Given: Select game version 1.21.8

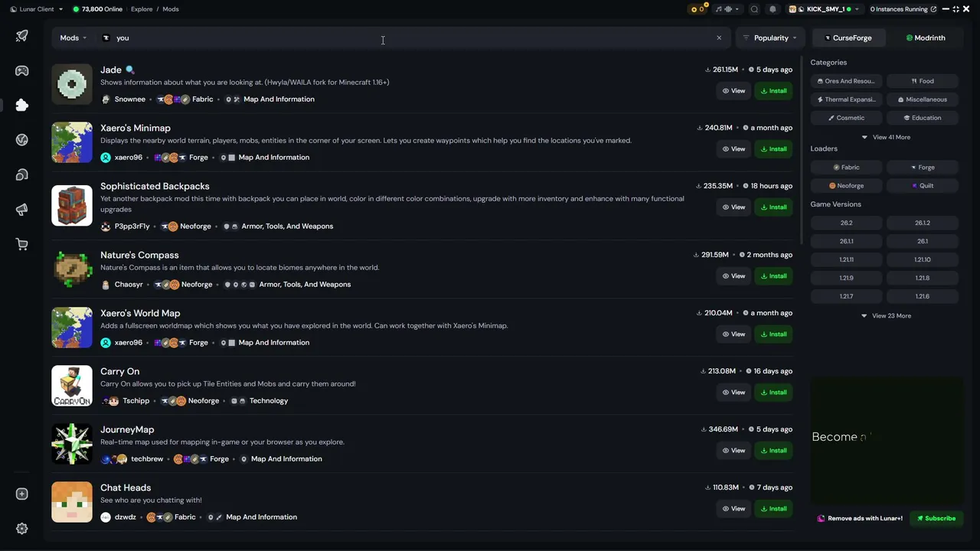Looking at the screenshot, I should pyautogui.click(x=923, y=279).
